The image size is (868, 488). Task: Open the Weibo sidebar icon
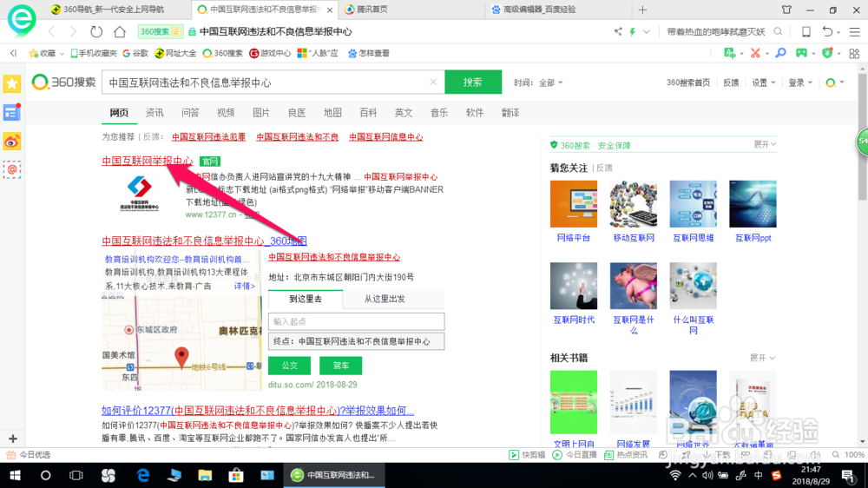12,142
